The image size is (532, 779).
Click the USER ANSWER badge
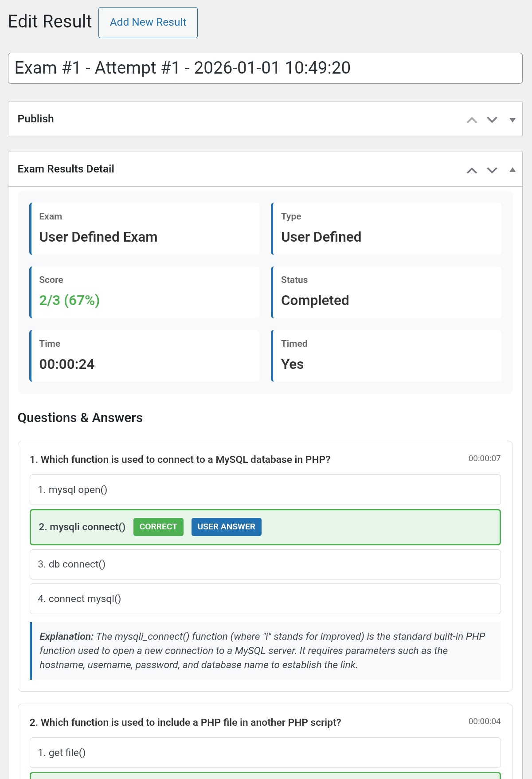226,527
